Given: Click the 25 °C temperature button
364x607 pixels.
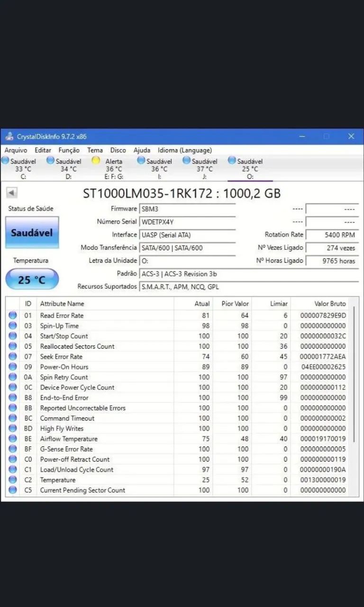Looking at the screenshot, I should click(x=32, y=279).
